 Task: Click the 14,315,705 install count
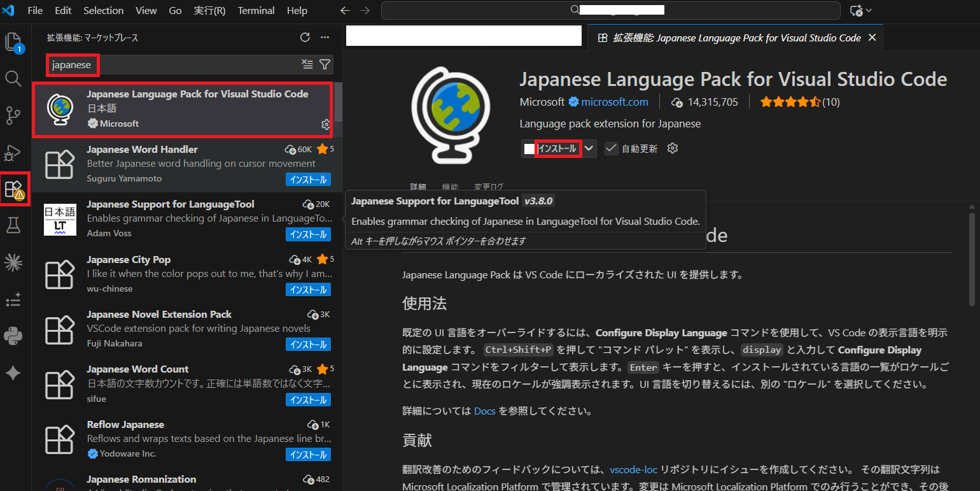pyautogui.click(x=704, y=102)
